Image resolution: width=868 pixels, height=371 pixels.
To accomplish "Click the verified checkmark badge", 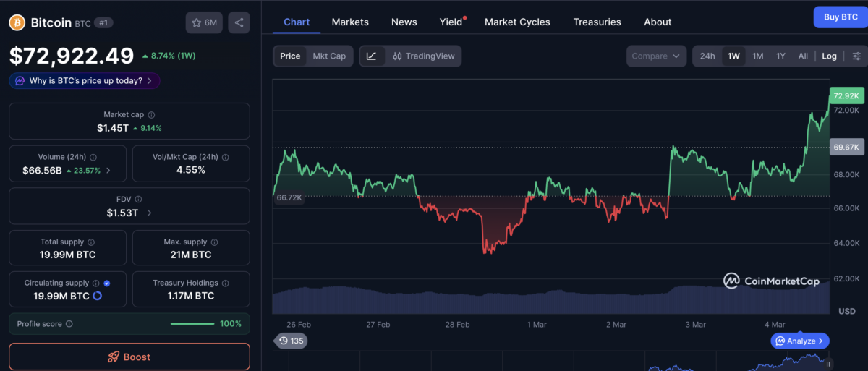I will [107, 283].
